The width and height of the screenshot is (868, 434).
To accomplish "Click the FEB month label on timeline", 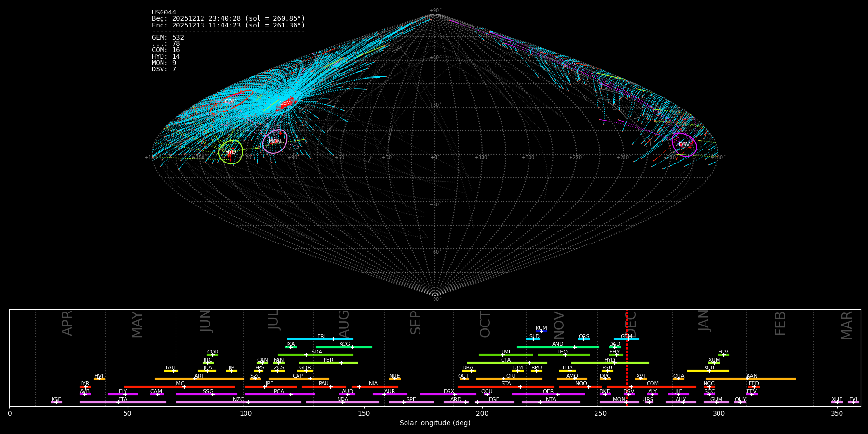I will coord(780,323).
